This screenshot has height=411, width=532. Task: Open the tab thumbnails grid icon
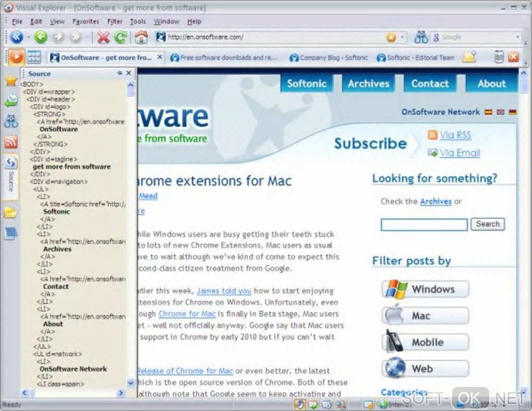click(x=34, y=57)
